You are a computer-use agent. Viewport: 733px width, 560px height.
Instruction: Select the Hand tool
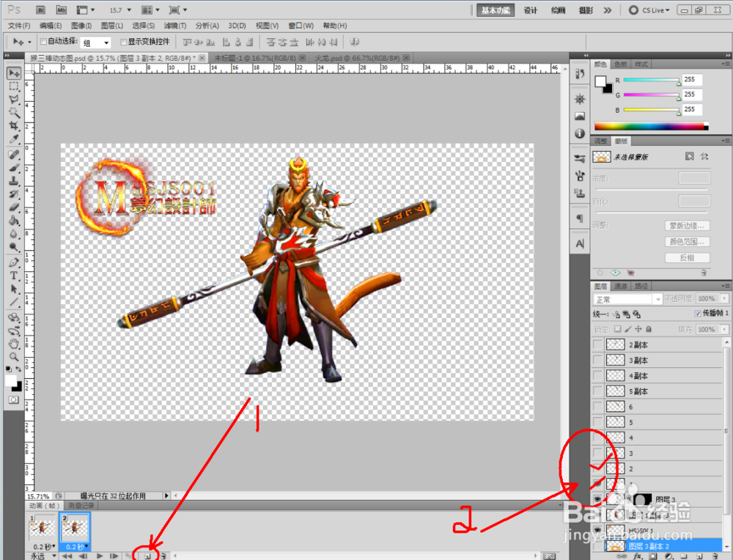click(x=14, y=344)
